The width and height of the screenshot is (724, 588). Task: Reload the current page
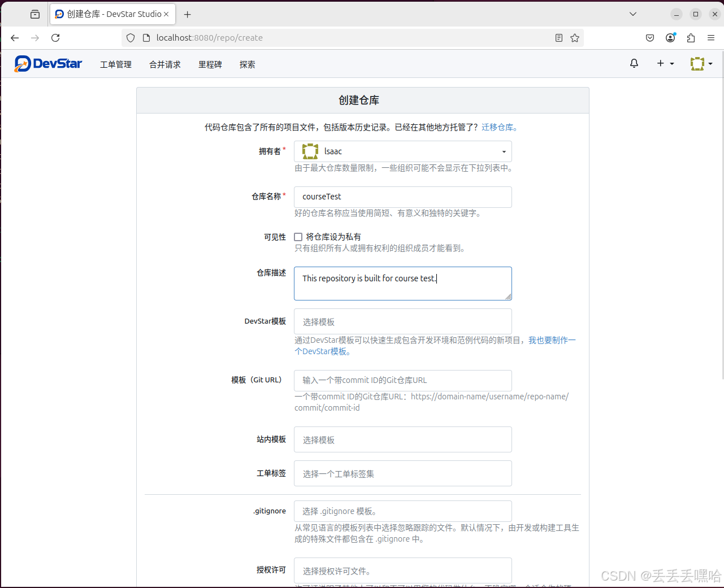[x=55, y=38]
